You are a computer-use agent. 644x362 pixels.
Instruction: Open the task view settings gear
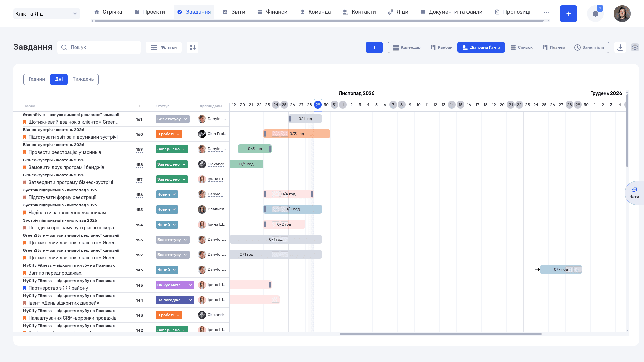point(635,47)
